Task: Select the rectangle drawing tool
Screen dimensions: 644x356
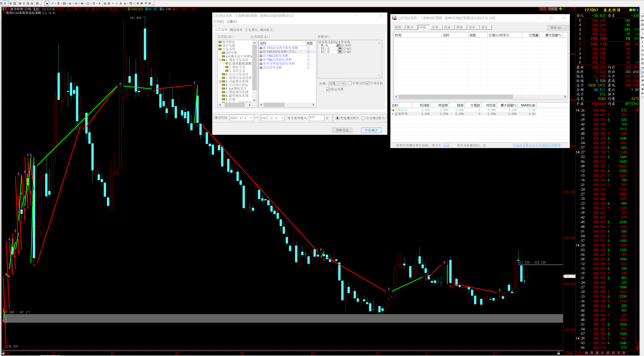Action: (x=88, y=4)
